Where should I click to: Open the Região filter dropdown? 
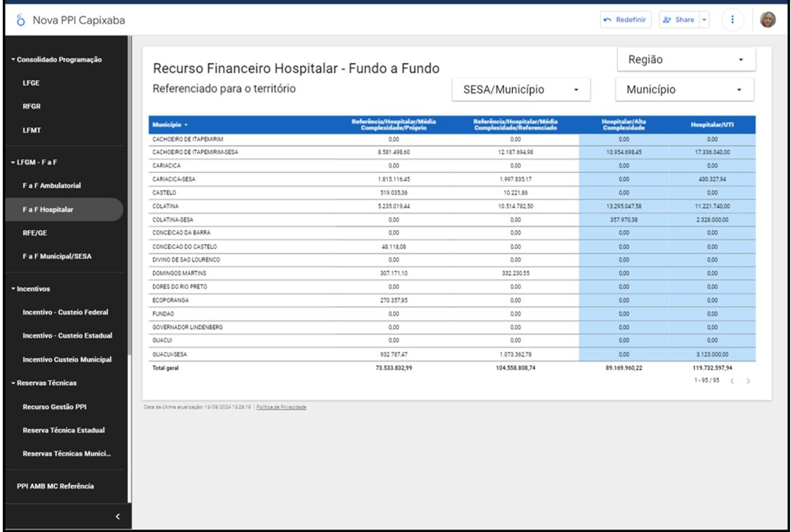[686, 60]
